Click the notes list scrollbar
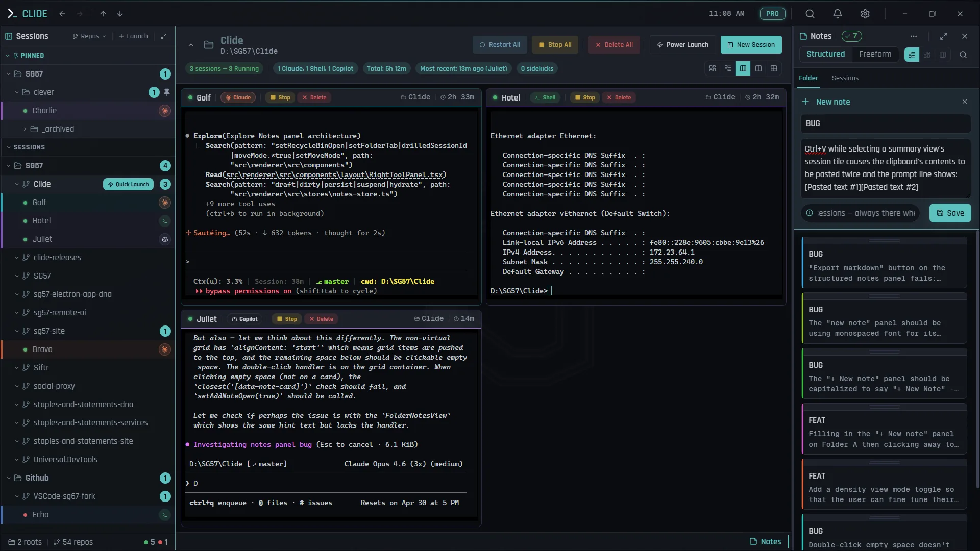The height and width of the screenshot is (551, 980). pyautogui.click(x=977, y=360)
